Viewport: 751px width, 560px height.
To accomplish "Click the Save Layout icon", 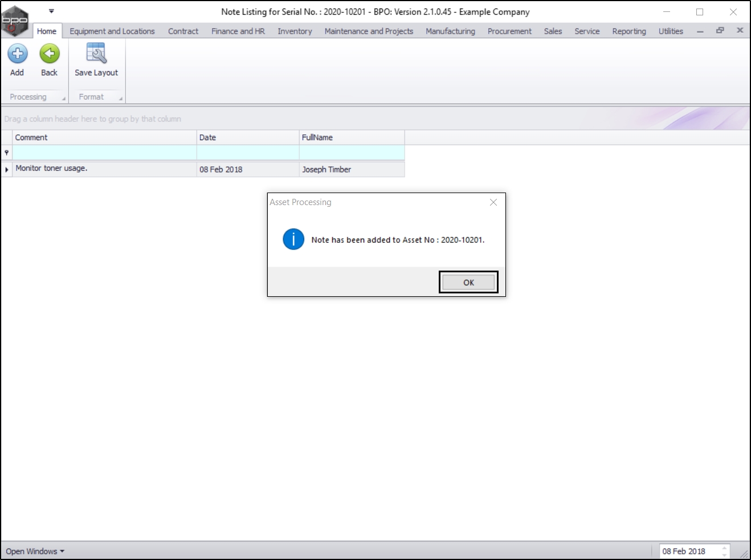I will click(x=96, y=54).
